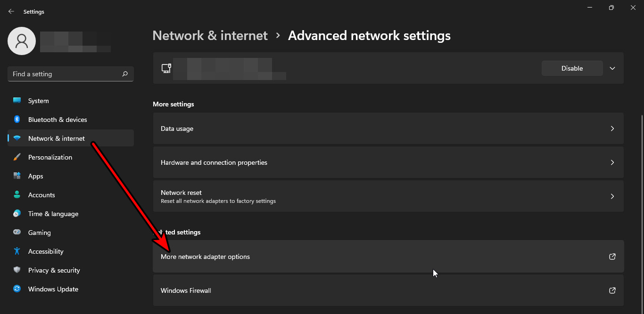644x314 pixels.
Task: Click the search magnifier in Find a setting
Action: pos(125,74)
